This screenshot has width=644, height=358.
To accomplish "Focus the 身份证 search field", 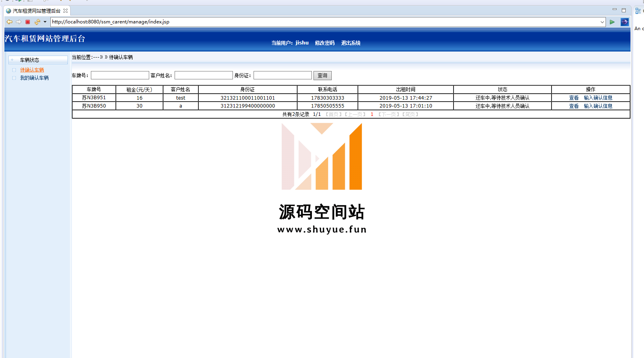I will click(x=283, y=75).
